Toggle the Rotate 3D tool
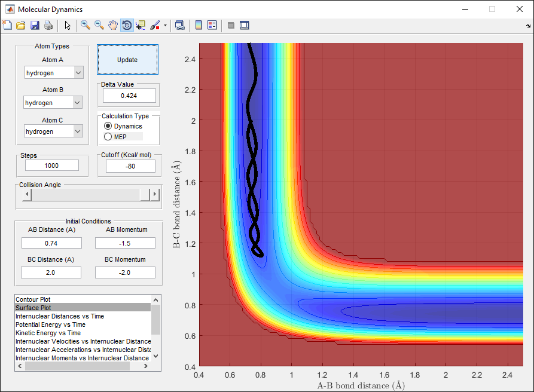This screenshot has height=392, width=534. coord(127,25)
